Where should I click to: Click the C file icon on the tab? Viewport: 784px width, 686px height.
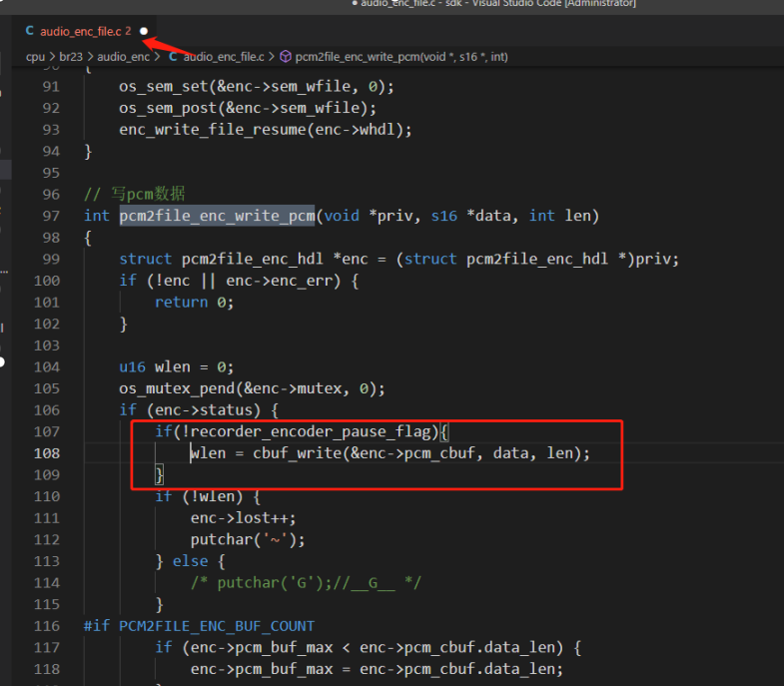tap(30, 31)
